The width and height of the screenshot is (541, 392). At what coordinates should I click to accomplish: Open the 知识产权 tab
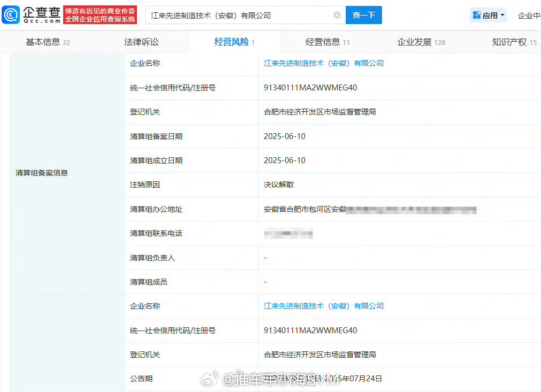514,42
